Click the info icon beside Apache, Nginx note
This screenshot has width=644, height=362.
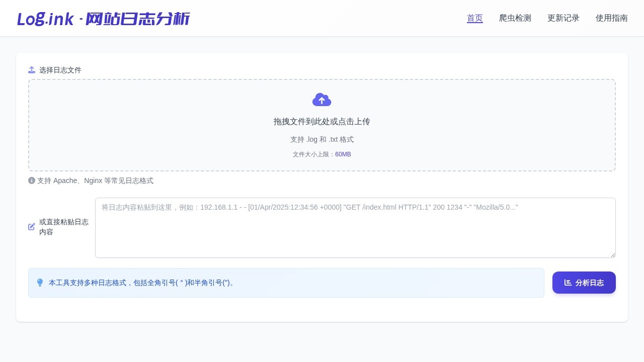click(x=32, y=180)
